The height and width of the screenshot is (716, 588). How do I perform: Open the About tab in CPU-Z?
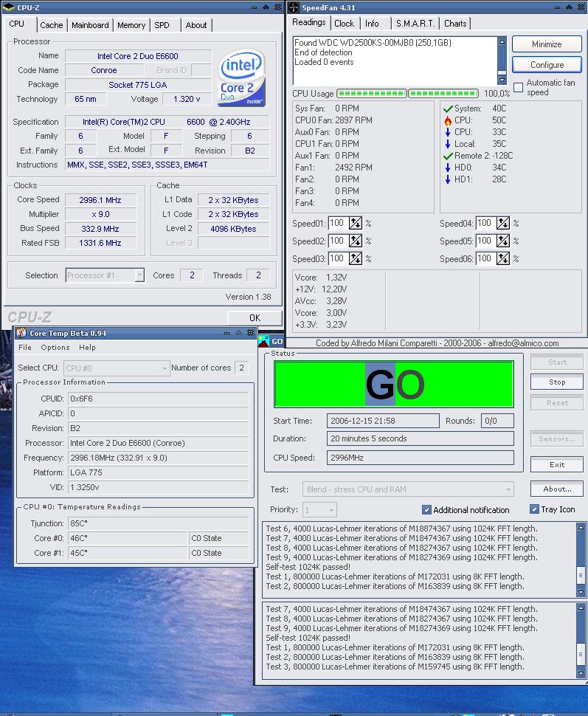click(x=196, y=25)
